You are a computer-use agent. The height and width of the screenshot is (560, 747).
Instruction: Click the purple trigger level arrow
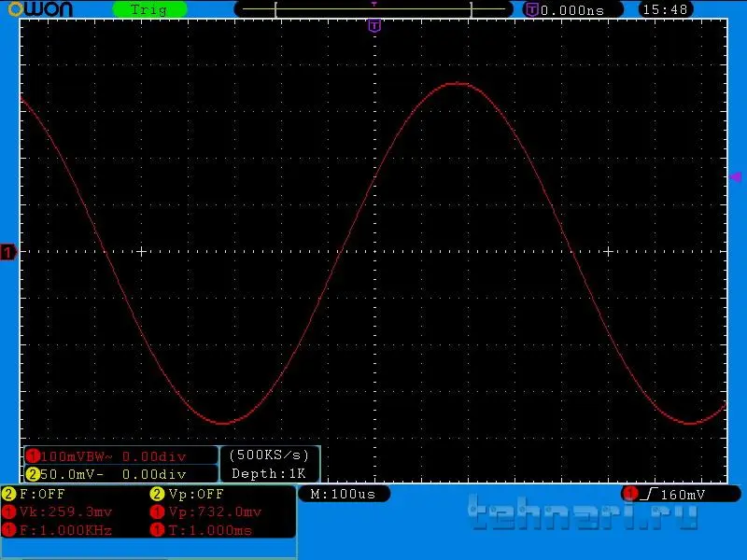point(736,177)
